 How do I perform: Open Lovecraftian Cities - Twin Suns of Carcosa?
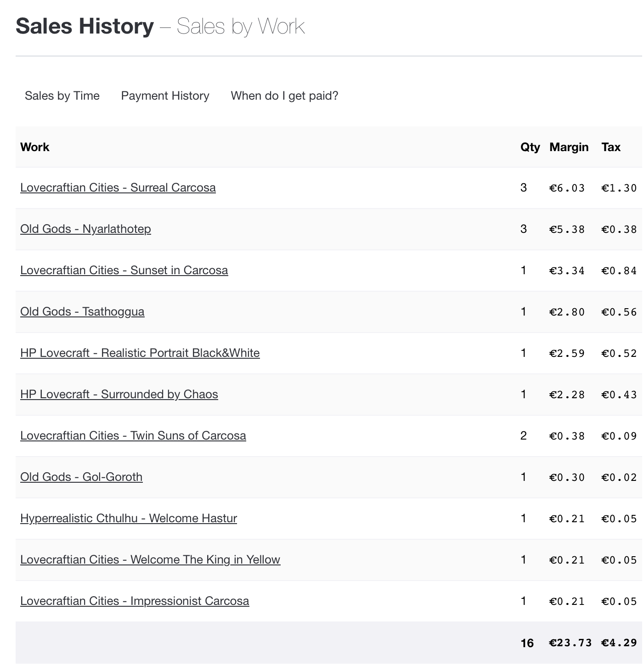[133, 435]
